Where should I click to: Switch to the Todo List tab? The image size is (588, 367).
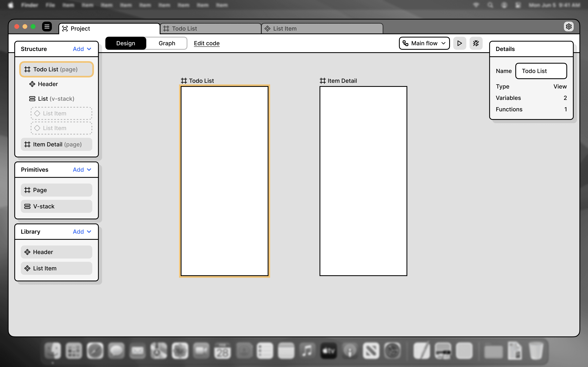click(210, 29)
